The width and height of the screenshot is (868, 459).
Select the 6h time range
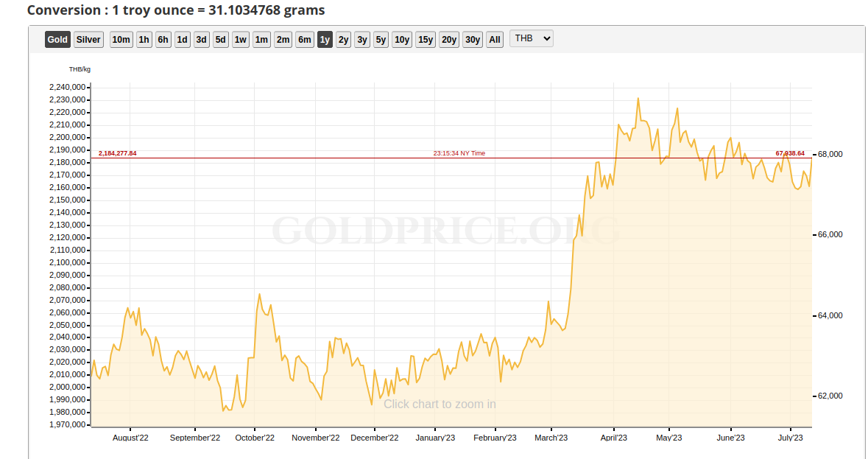[x=163, y=40]
